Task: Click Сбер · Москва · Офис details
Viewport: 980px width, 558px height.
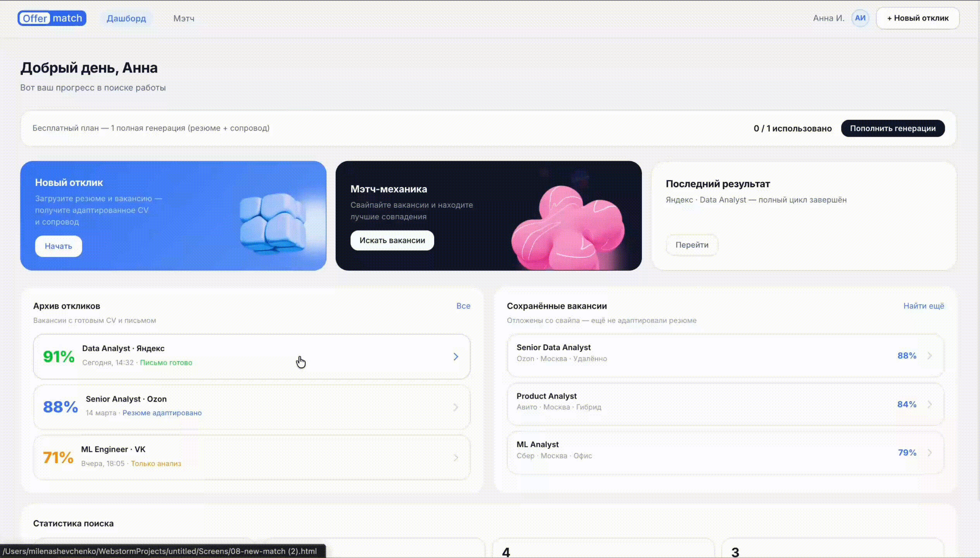Action: click(554, 456)
